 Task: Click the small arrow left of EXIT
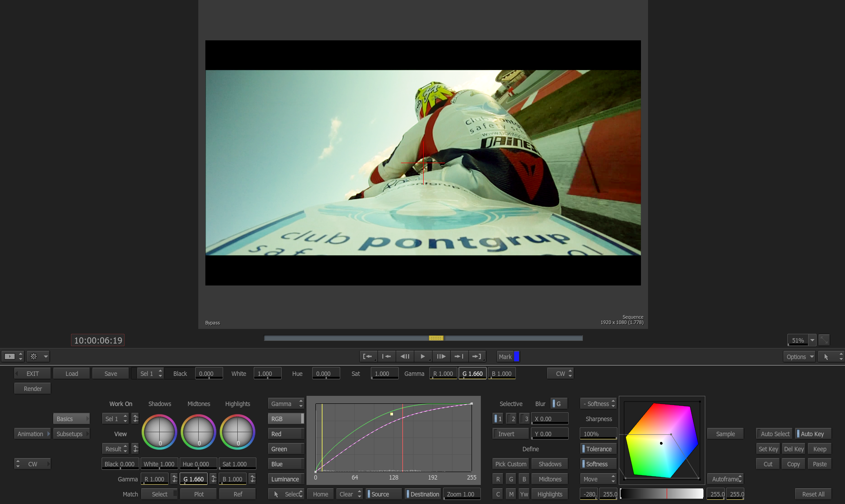pyautogui.click(x=16, y=374)
